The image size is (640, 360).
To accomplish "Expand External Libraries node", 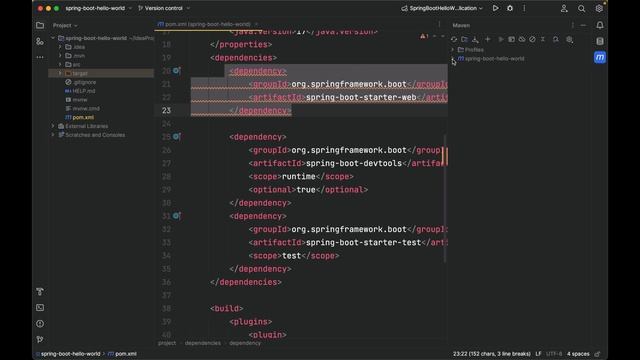I will pyautogui.click(x=53, y=126).
